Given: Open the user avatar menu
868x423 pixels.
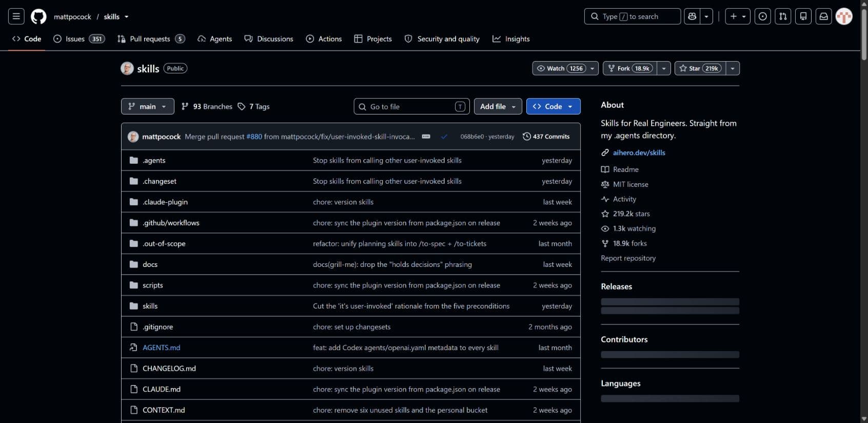Looking at the screenshot, I should click(844, 16).
